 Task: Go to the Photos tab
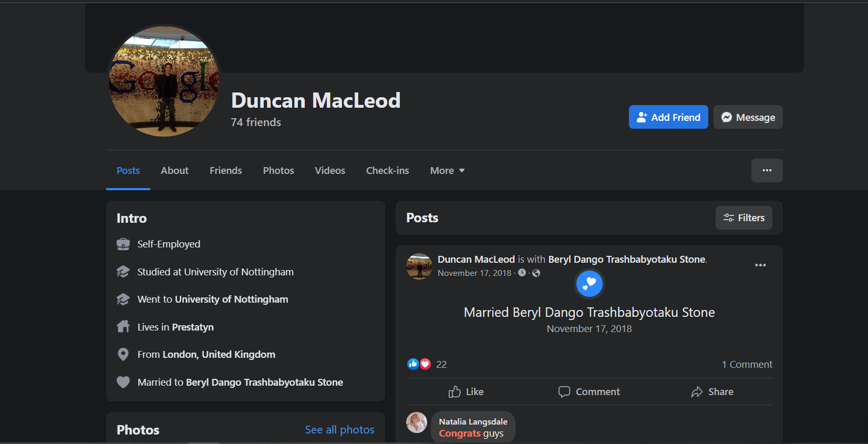point(278,170)
